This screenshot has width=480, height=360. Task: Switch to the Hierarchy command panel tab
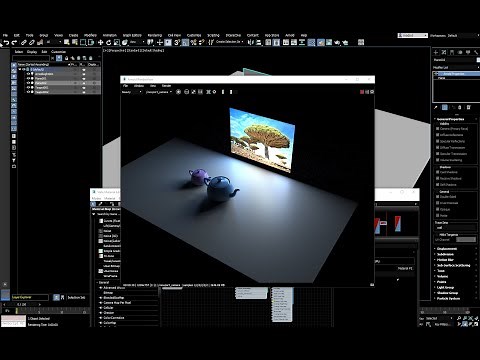(x=452, y=52)
